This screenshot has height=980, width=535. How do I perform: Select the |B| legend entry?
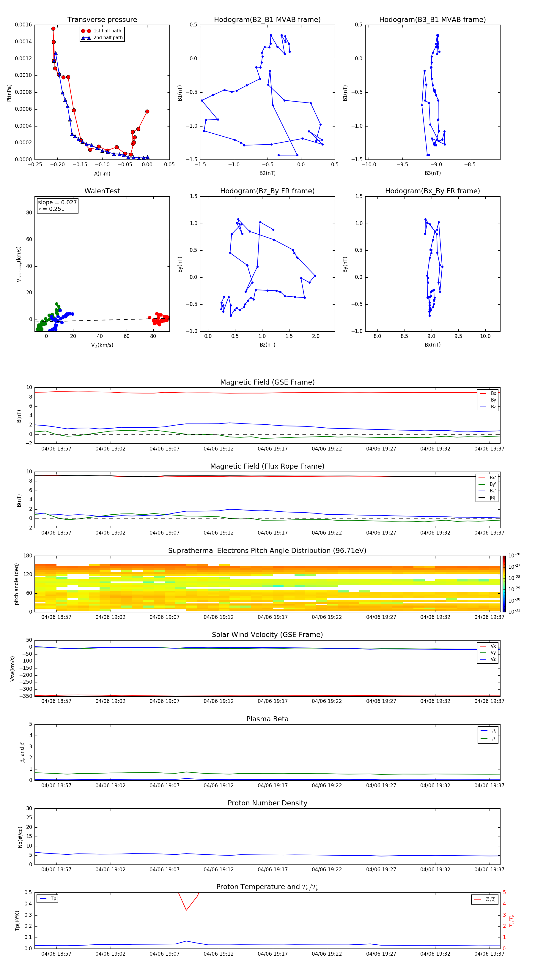(x=487, y=498)
